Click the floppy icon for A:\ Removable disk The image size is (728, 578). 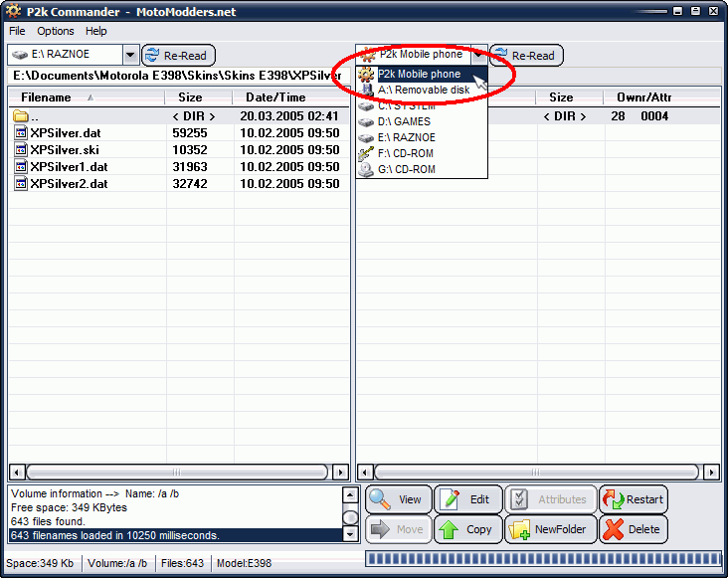coord(367,91)
